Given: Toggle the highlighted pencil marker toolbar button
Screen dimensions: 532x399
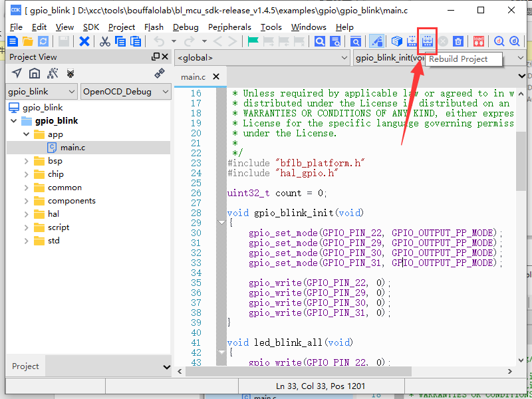Looking at the screenshot, I should [x=376, y=41].
